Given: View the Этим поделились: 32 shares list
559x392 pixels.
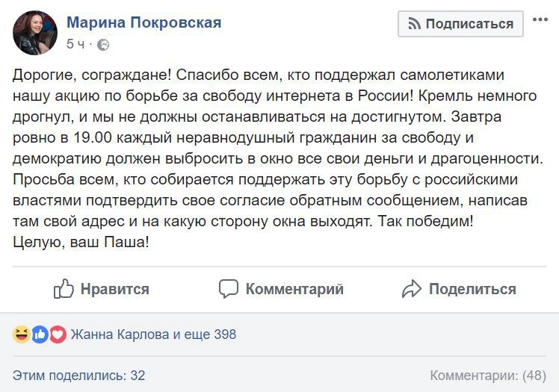Looking at the screenshot, I should tap(79, 375).
